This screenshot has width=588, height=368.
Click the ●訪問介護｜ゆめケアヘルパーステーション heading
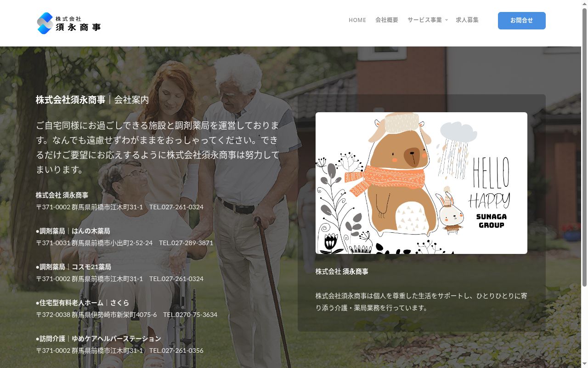[99, 339]
